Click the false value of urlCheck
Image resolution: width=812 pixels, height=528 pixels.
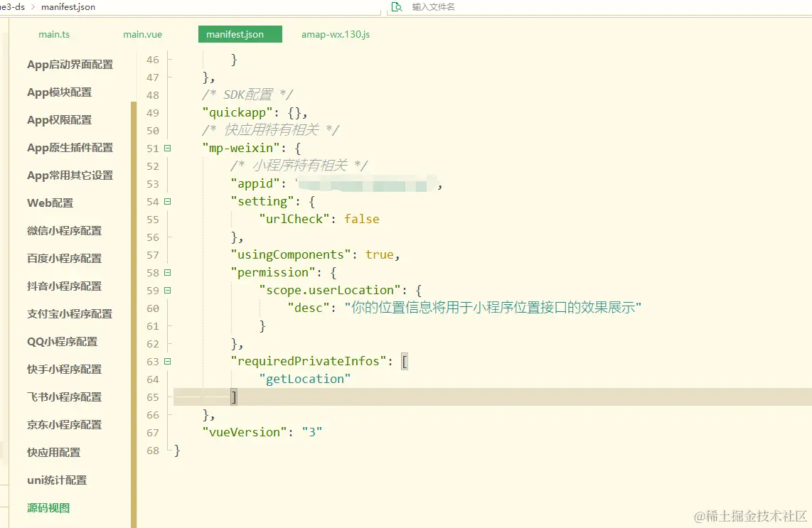[361, 219]
